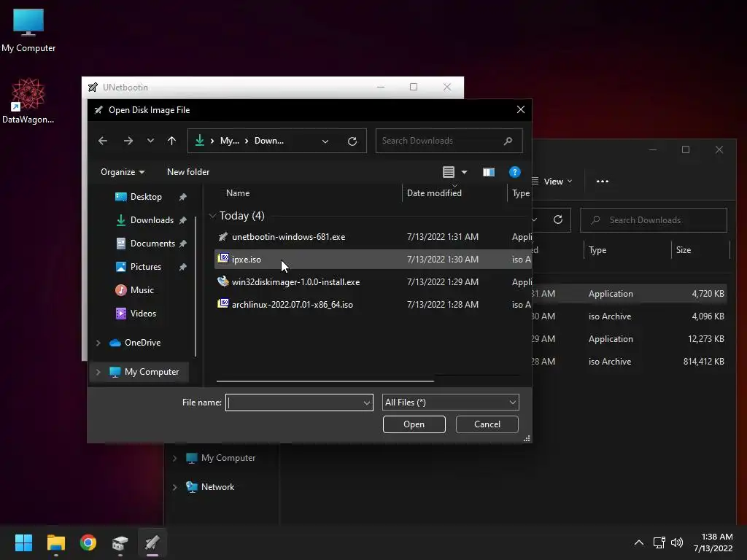Open the blue Help question-mark icon
The image size is (747, 560).
pos(514,172)
